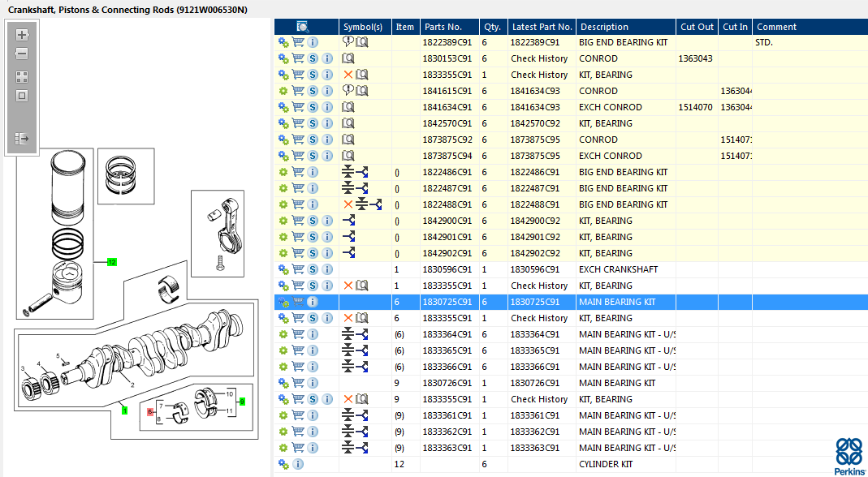Open the notes symbol for part 1842570C91

click(348, 123)
